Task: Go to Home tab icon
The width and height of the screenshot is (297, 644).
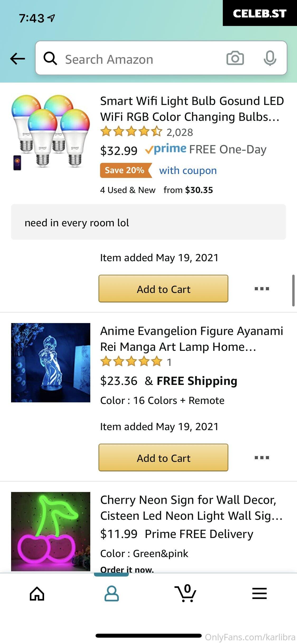Action: (37, 594)
